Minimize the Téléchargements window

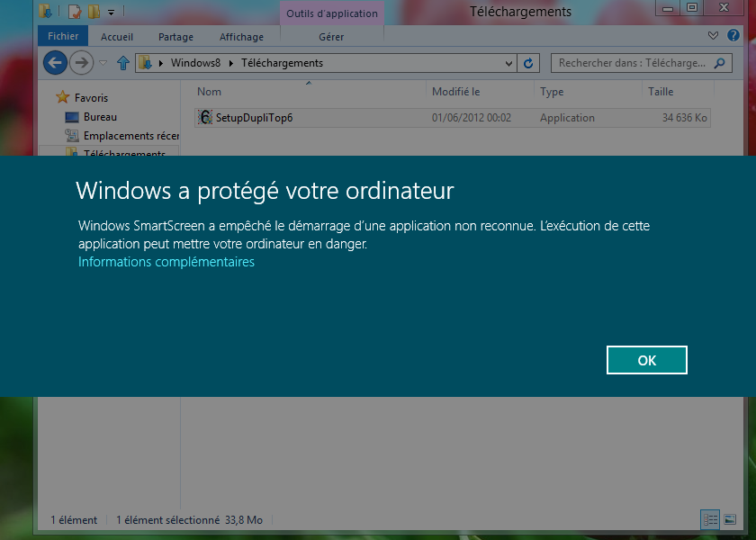point(668,7)
